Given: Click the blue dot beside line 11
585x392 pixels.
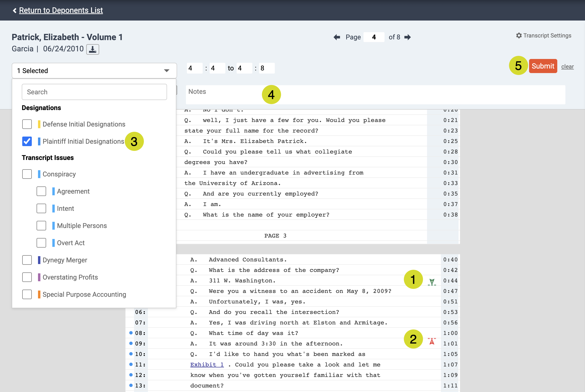Looking at the screenshot, I should tap(131, 364).
